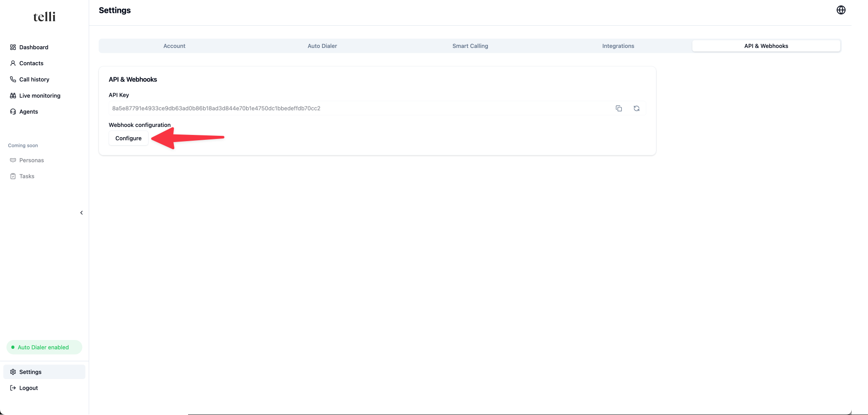Click the telli logo
Viewport: 868px width, 415px height.
coord(44,17)
